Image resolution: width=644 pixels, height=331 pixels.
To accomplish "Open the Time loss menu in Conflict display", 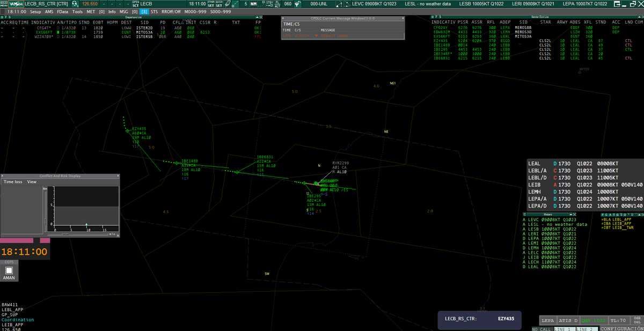I will click(x=13, y=182).
